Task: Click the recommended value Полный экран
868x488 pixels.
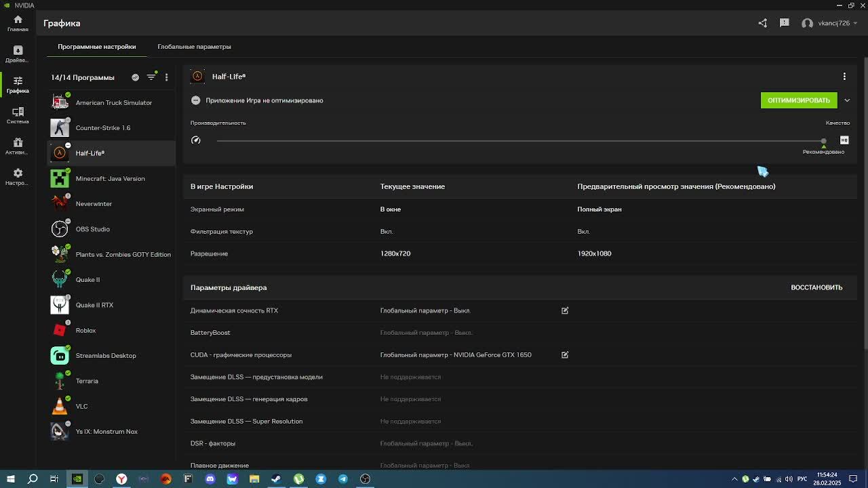Action: tap(599, 209)
